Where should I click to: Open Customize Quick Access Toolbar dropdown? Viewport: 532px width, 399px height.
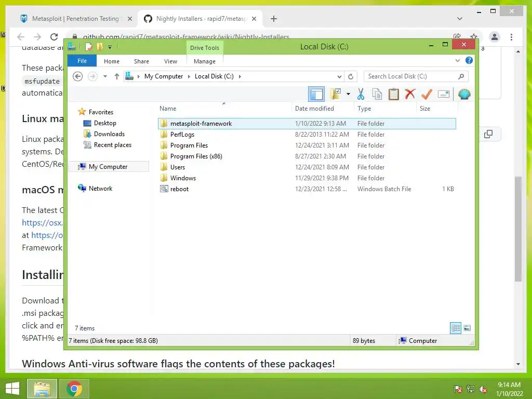(110, 47)
